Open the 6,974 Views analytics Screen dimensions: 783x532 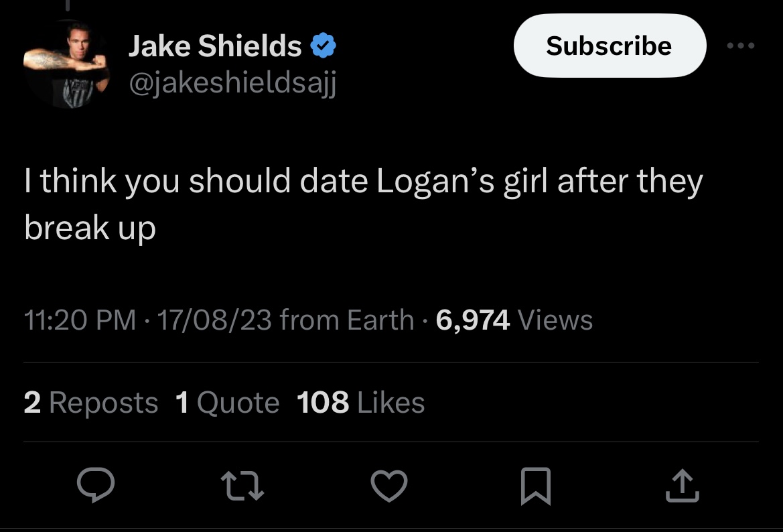(514, 320)
